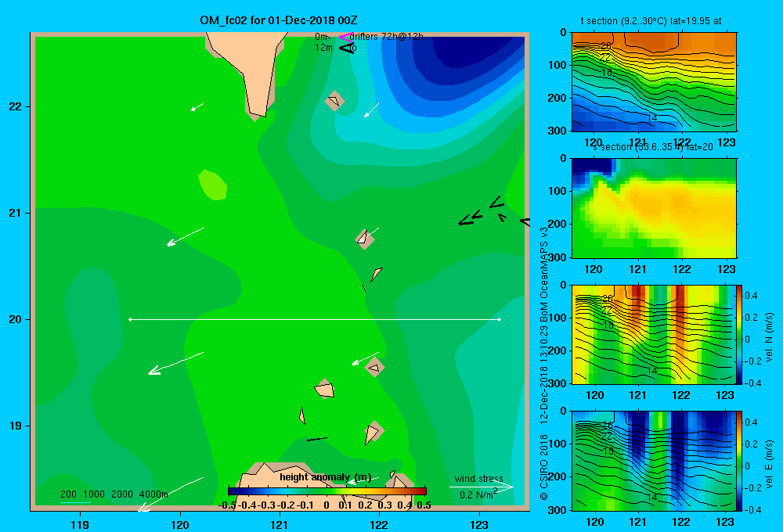Click depth tick 100 on the salinity section
The height and width of the screenshot is (532, 783).
tap(557, 191)
